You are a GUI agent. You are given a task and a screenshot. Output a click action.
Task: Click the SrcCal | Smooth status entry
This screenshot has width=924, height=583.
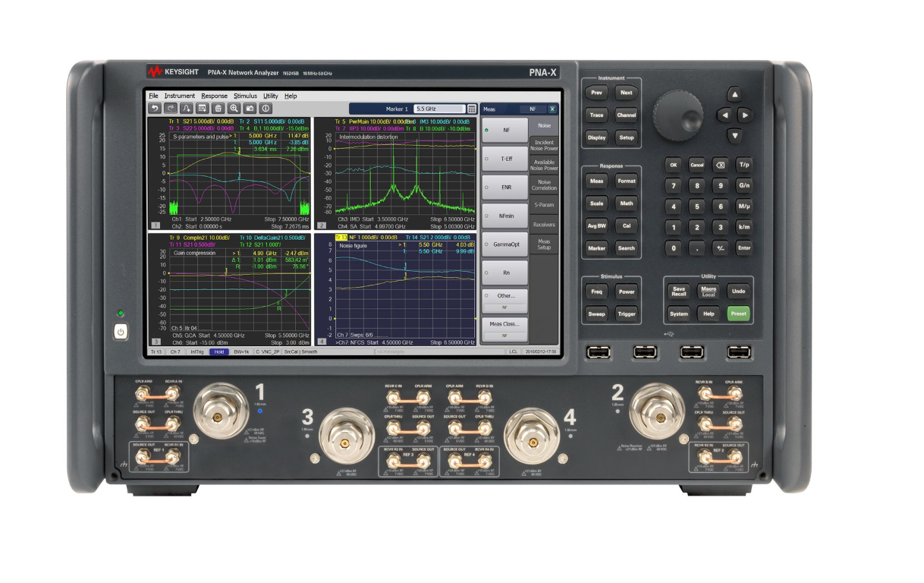tap(300, 352)
